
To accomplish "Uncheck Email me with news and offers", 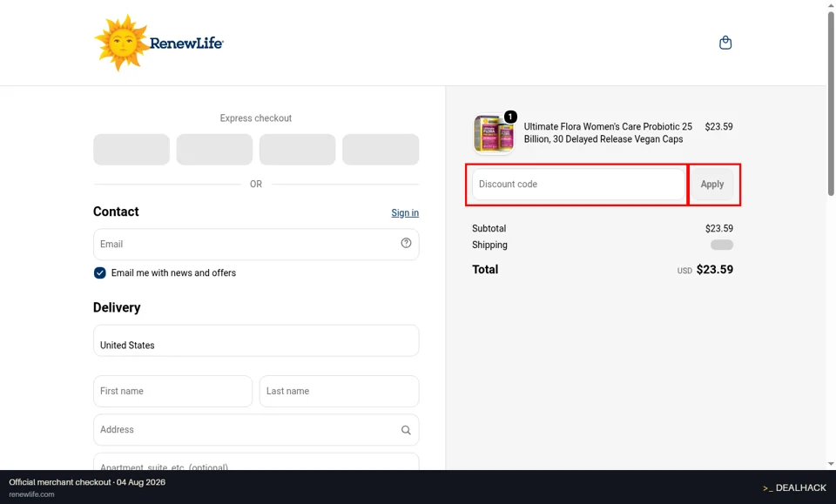I will (99, 272).
